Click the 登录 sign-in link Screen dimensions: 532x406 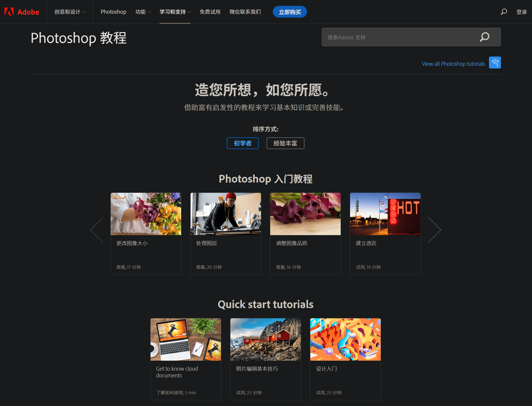522,12
